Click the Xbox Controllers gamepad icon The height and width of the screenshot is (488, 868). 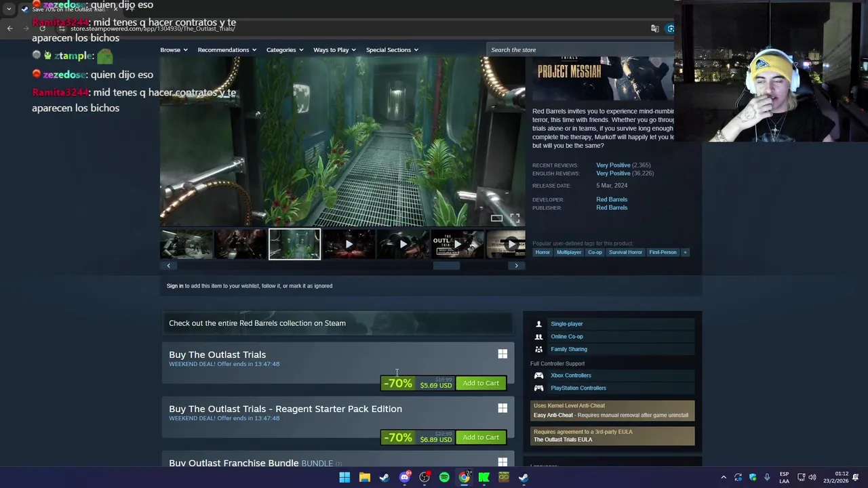(538, 375)
